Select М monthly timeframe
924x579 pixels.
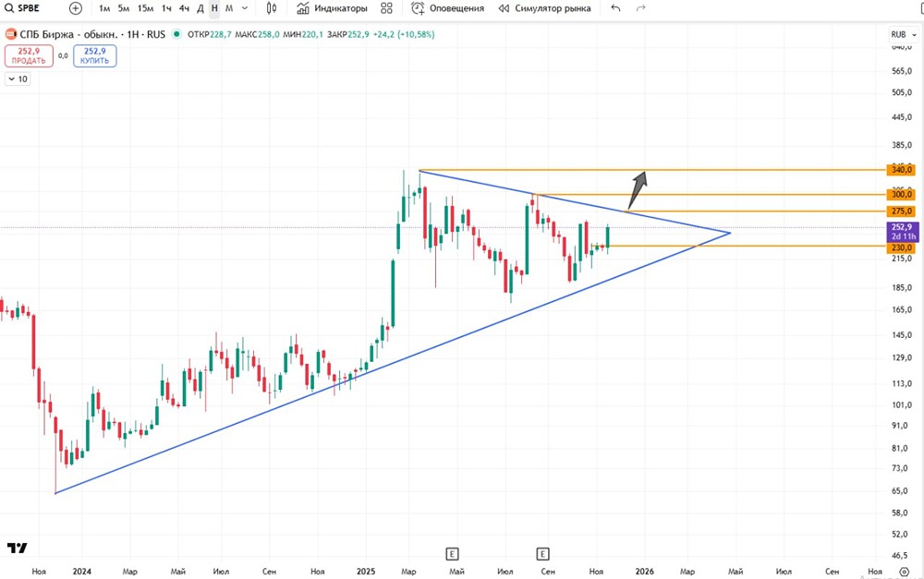[x=229, y=8]
